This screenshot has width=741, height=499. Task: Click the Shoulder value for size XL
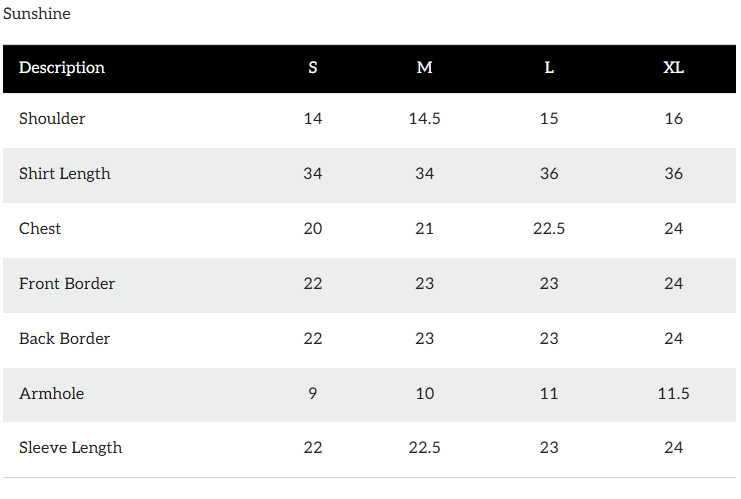pyautogui.click(x=674, y=119)
